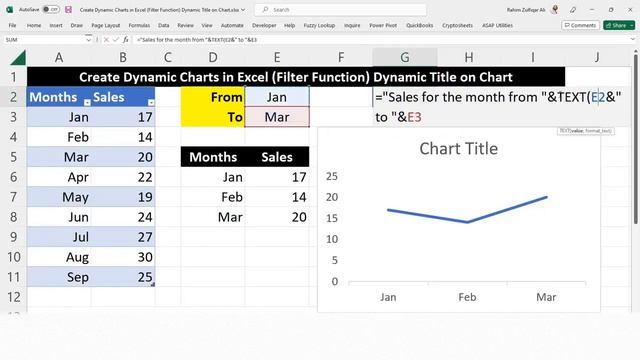The width and height of the screenshot is (640, 360).
Task: Open the Page Layout tab
Action: pos(106,25)
